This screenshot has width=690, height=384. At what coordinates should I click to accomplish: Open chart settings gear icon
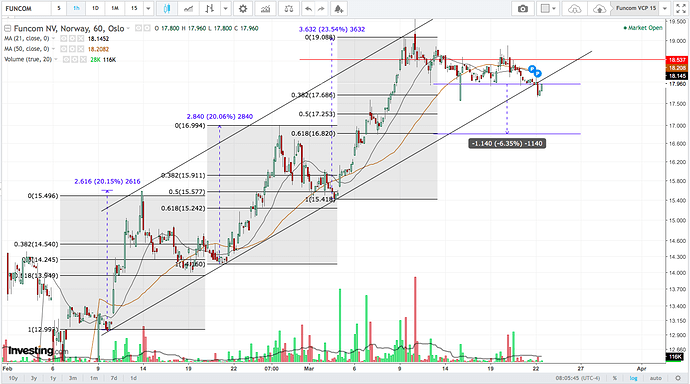point(243,8)
